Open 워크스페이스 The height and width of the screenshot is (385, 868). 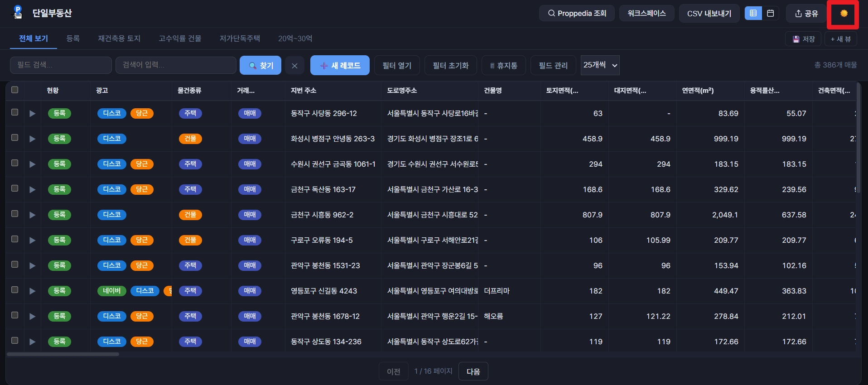click(646, 13)
